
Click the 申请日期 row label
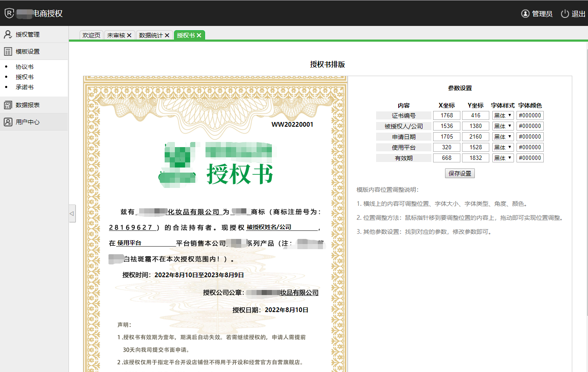tap(404, 137)
